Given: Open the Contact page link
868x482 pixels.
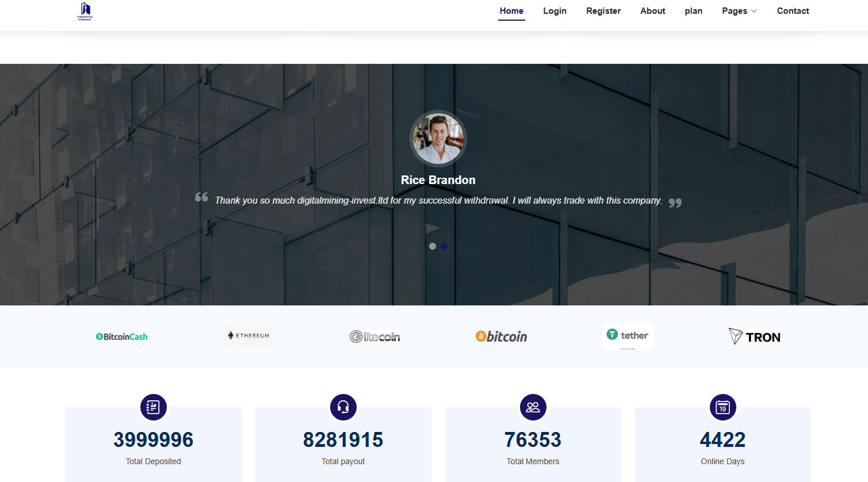Looking at the screenshot, I should (793, 11).
